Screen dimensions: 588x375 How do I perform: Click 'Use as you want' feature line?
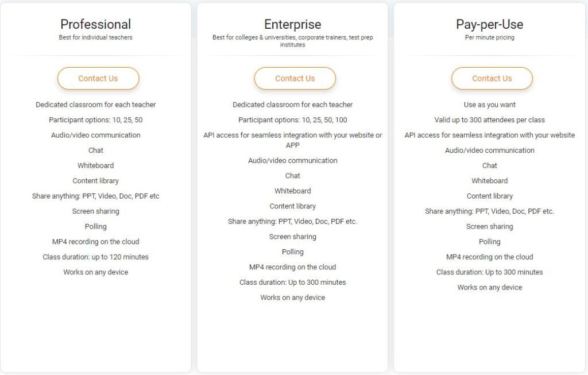coord(489,105)
